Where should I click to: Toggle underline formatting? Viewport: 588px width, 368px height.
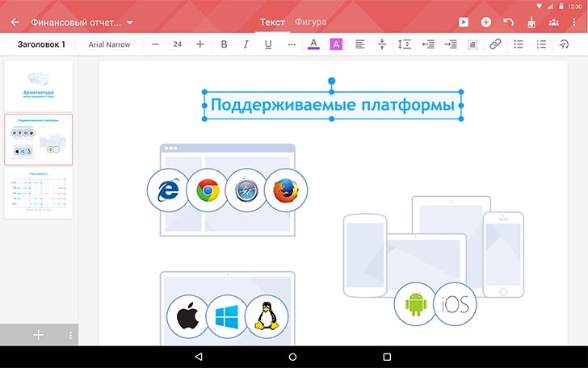[268, 44]
